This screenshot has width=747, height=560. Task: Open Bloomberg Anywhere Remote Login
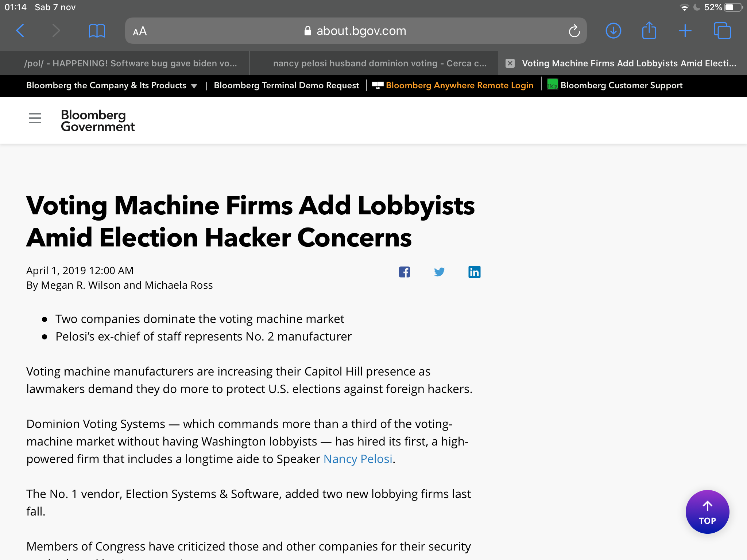point(459,85)
